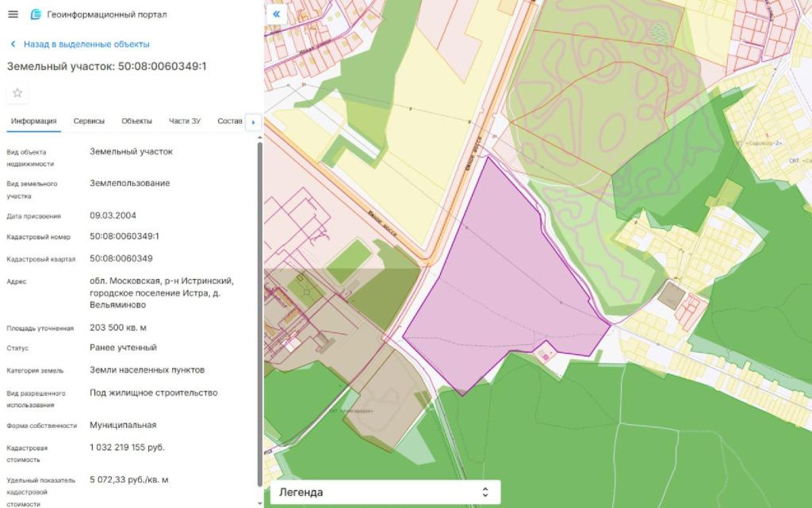This screenshot has height=508, width=812.
Task: Expand the Легенда dropdown
Action: point(385,492)
